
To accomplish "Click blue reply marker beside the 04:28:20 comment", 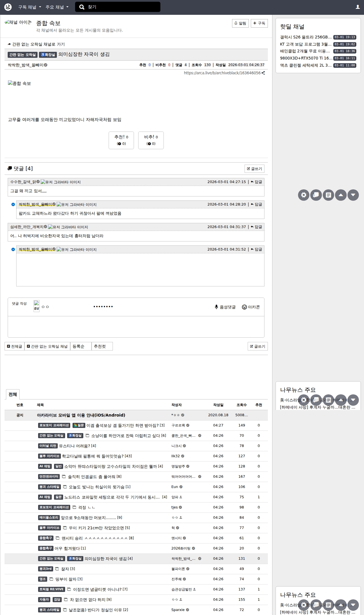I will click(x=13, y=204).
